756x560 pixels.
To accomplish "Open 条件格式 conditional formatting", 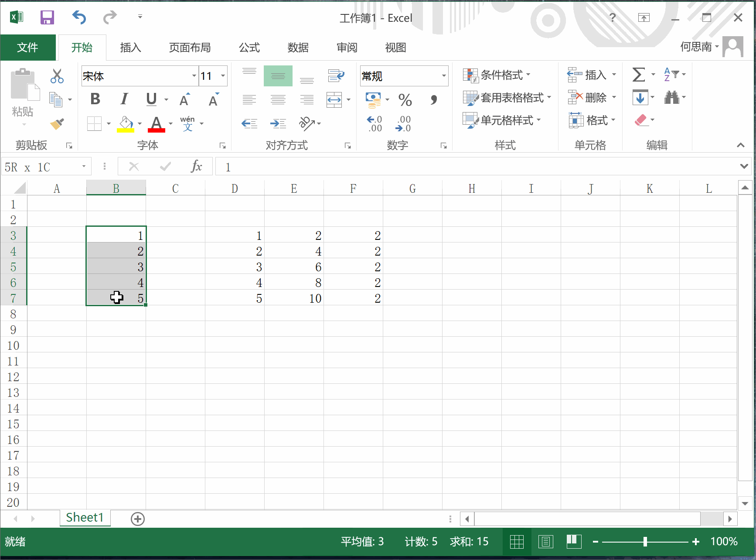I will click(x=497, y=75).
